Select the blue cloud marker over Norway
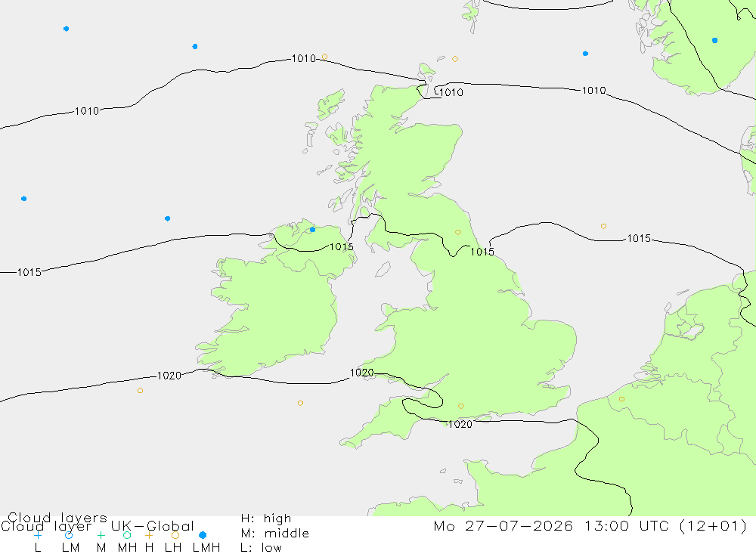This screenshot has height=554, width=756. pyautogui.click(x=714, y=41)
